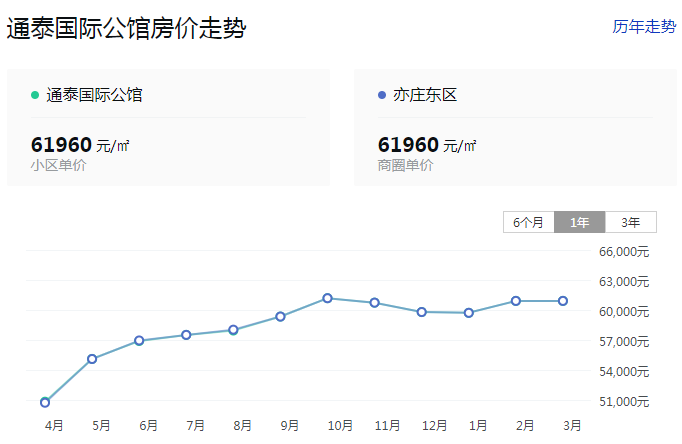Pick the 1月 data point marker

pyautogui.click(x=469, y=313)
